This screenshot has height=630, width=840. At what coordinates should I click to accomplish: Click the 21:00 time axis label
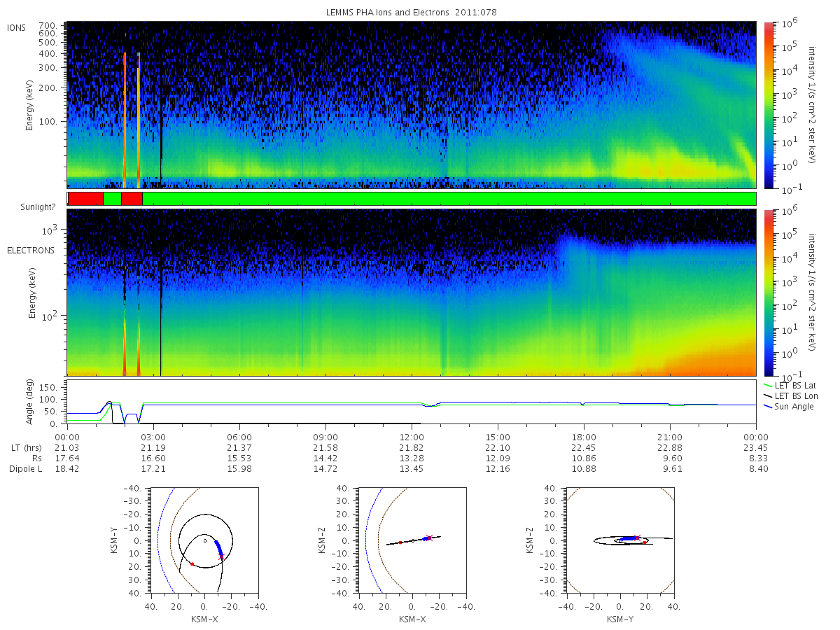pos(670,437)
